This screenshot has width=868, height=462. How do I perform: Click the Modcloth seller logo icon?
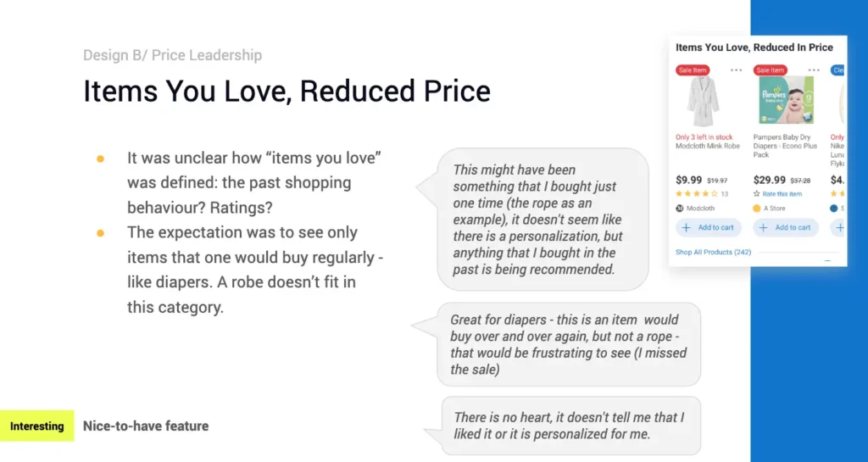pyautogui.click(x=679, y=208)
